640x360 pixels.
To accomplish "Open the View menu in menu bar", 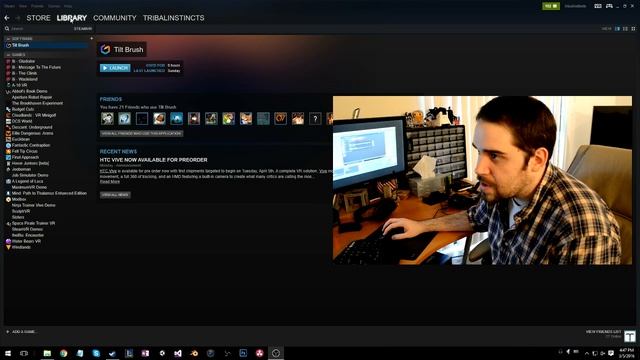I will 23,6.
